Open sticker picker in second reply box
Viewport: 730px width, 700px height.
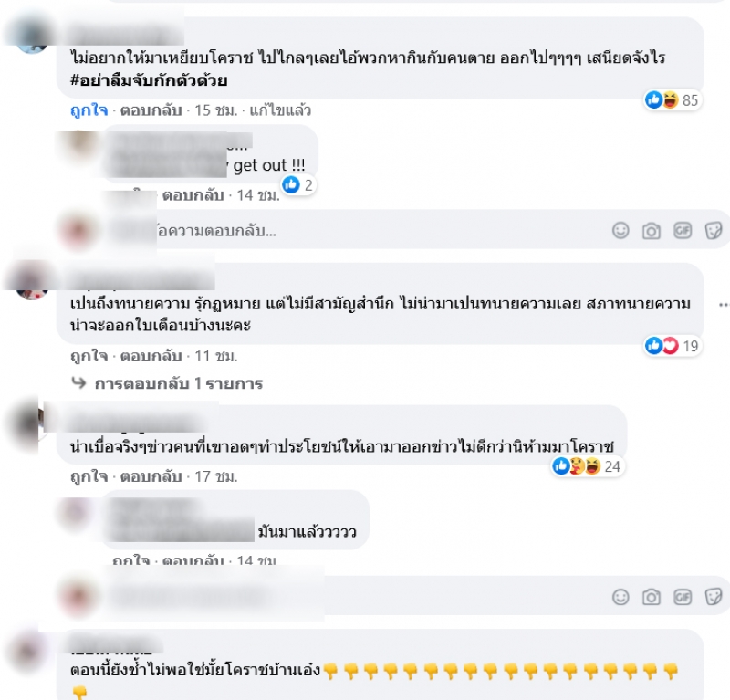(x=714, y=597)
